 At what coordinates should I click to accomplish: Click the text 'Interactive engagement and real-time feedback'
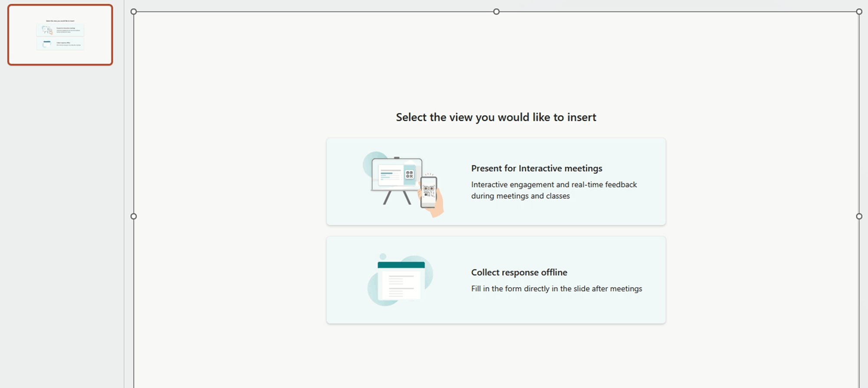point(554,185)
